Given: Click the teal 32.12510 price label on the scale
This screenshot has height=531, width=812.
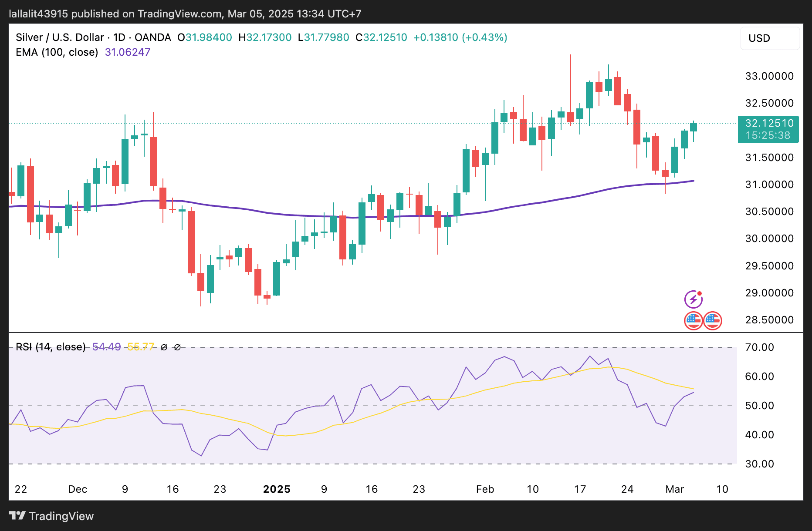Looking at the screenshot, I should [768, 123].
